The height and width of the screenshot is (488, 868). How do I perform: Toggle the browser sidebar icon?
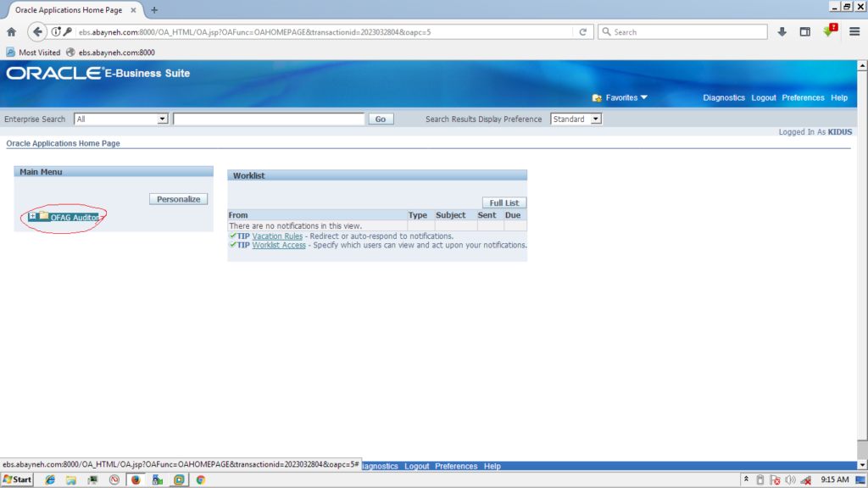[805, 32]
